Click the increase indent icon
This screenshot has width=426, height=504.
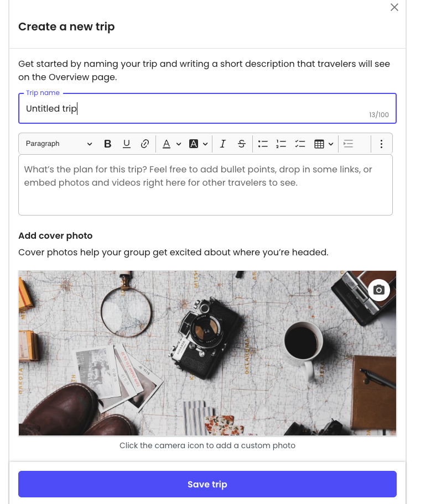tap(348, 144)
